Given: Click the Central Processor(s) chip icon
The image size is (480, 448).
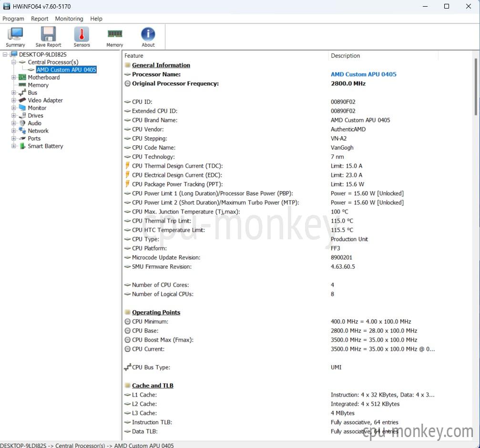Looking at the screenshot, I should point(22,62).
